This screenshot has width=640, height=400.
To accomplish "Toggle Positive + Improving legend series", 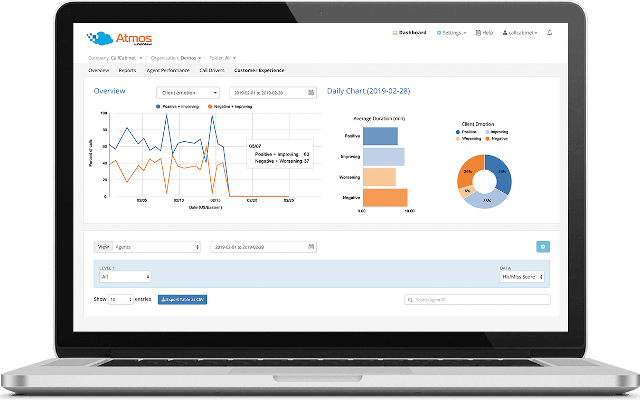I will click(178, 107).
